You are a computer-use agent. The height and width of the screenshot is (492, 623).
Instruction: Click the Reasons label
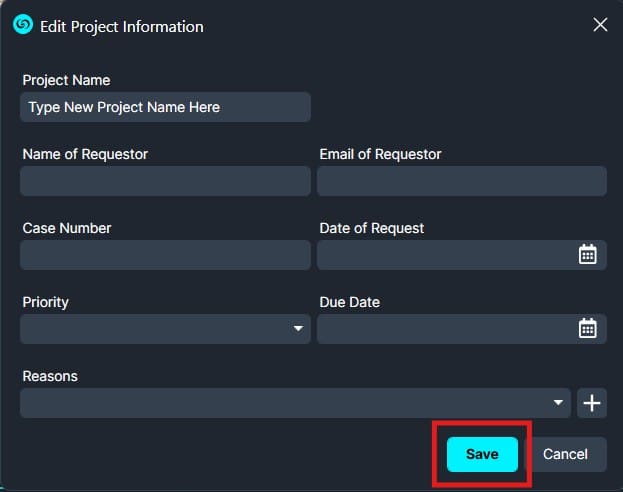pos(50,376)
